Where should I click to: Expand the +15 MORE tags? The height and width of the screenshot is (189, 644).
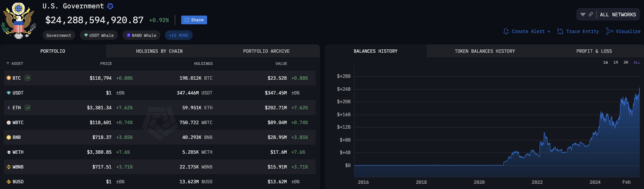tap(179, 35)
